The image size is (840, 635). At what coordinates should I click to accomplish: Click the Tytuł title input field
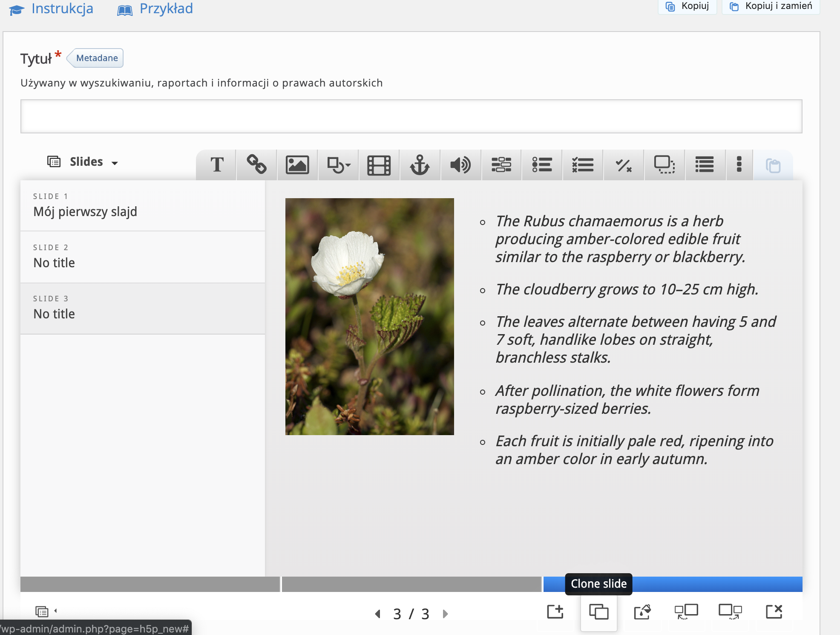coord(411,116)
